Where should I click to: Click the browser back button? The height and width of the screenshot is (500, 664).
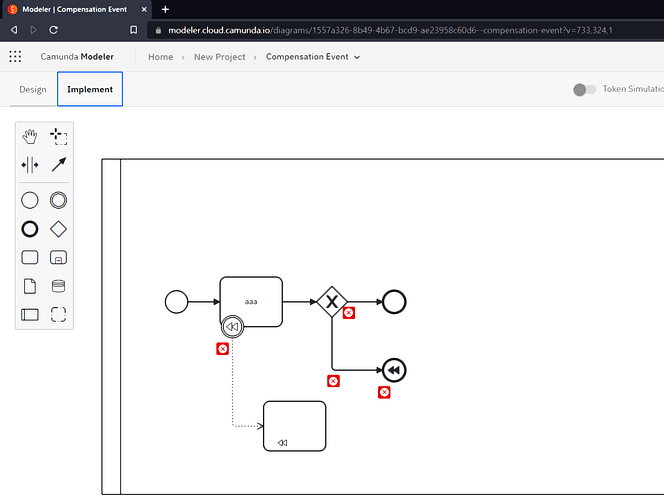pyautogui.click(x=14, y=30)
